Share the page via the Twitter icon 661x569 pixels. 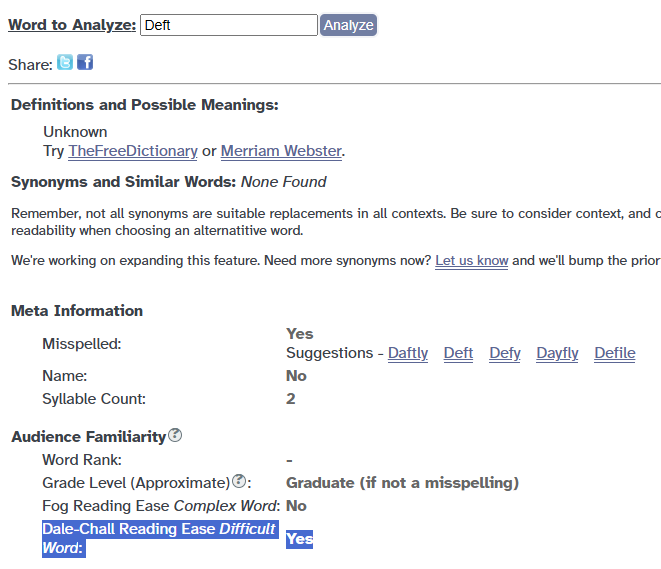[x=65, y=62]
